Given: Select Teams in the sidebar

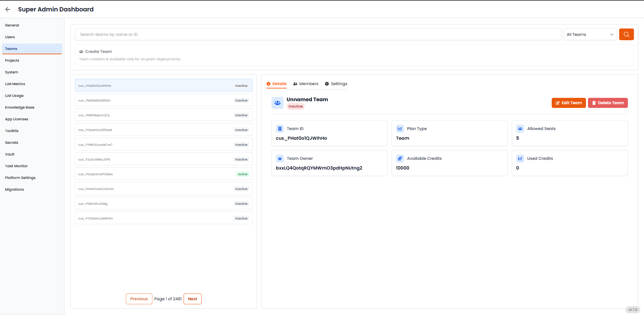Looking at the screenshot, I should coord(32,49).
